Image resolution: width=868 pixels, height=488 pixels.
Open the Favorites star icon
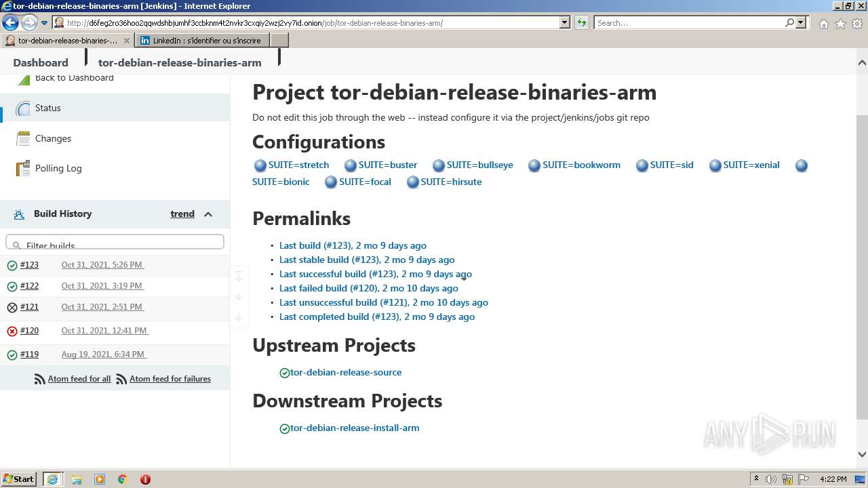point(840,24)
